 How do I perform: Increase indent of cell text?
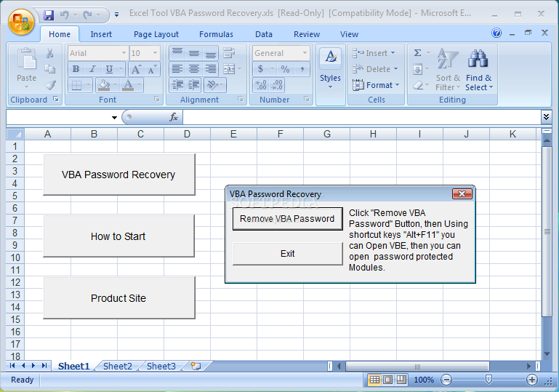[193, 85]
